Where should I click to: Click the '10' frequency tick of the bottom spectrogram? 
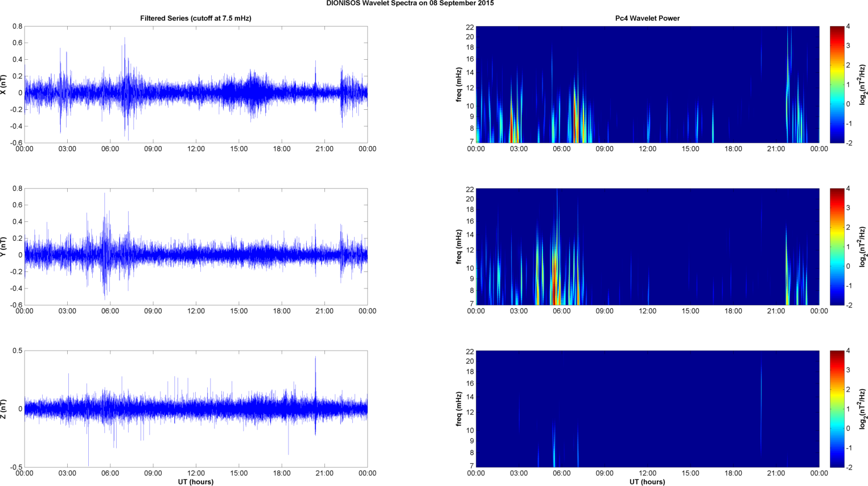pos(470,430)
